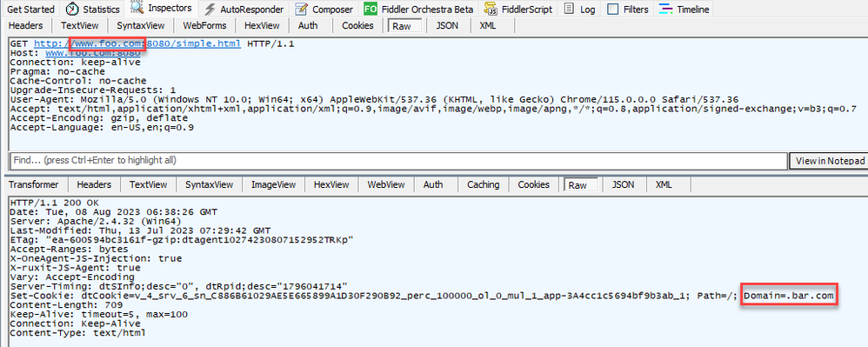Click the FiddlerScript JS icon
The width and height of the screenshot is (868, 347).
(x=490, y=9)
